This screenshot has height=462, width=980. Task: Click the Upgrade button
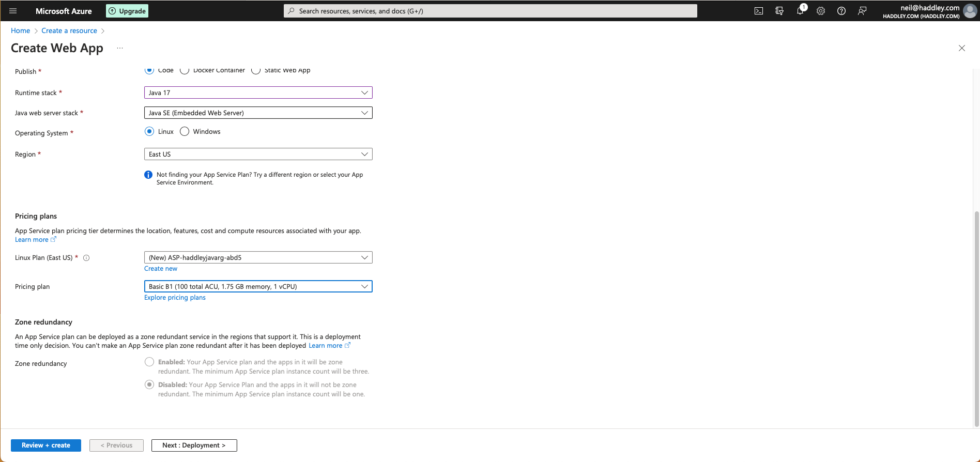pyautogui.click(x=127, y=11)
